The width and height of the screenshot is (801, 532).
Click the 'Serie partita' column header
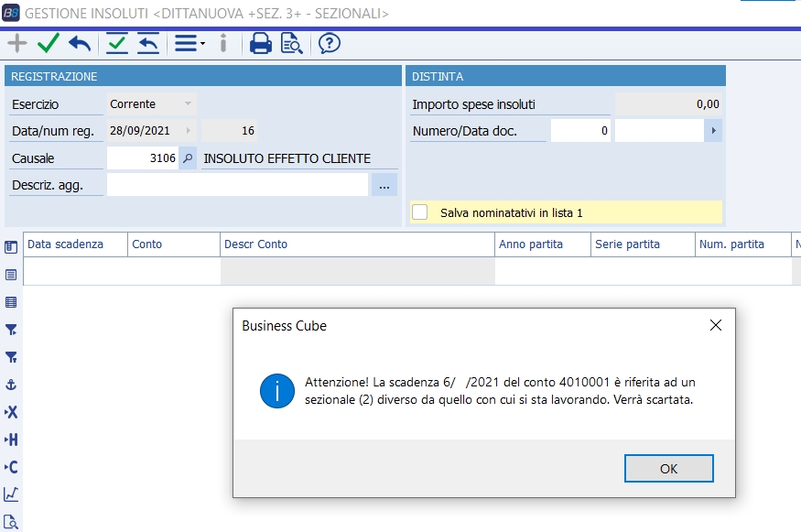point(643,244)
